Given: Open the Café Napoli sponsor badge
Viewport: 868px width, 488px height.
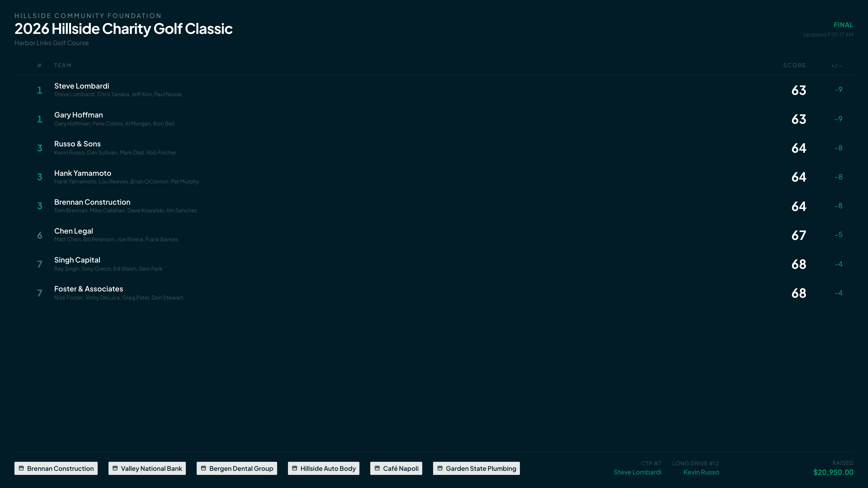Looking at the screenshot, I should pyautogui.click(x=396, y=469).
